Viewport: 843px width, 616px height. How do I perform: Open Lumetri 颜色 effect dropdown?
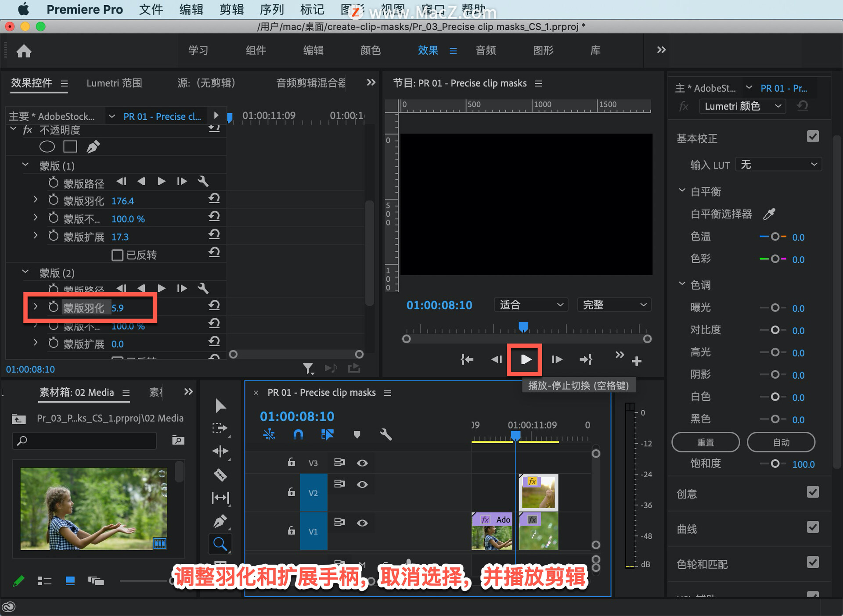click(x=742, y=106)
